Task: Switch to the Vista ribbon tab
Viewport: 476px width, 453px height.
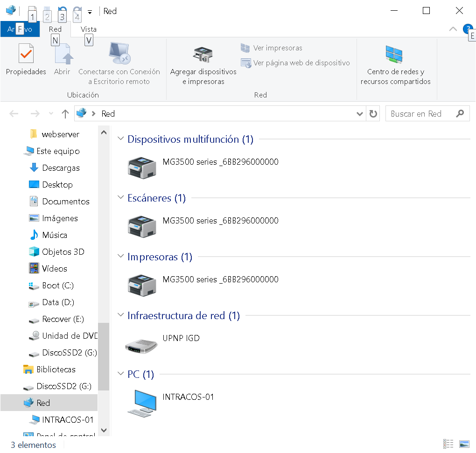Action: 89,29
